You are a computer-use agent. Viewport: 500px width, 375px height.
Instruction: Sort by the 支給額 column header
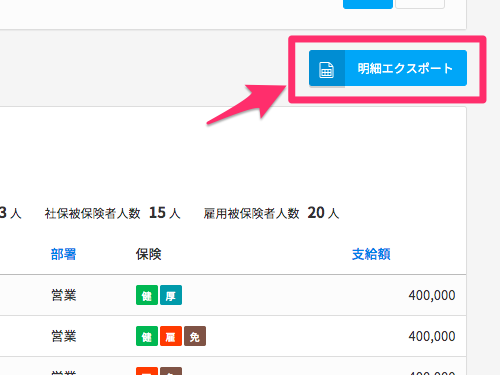click(371, 254)
